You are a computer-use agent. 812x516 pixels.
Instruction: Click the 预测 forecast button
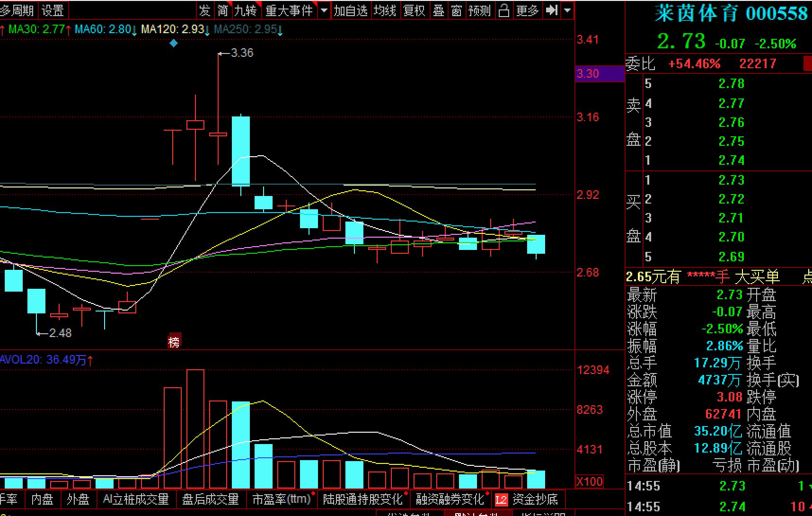(x=479, y=10)
